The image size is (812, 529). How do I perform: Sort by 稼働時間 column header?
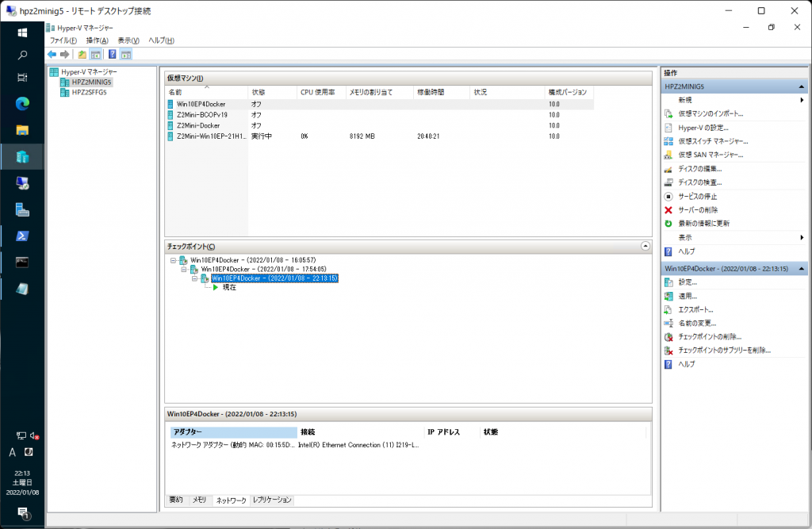442,92
